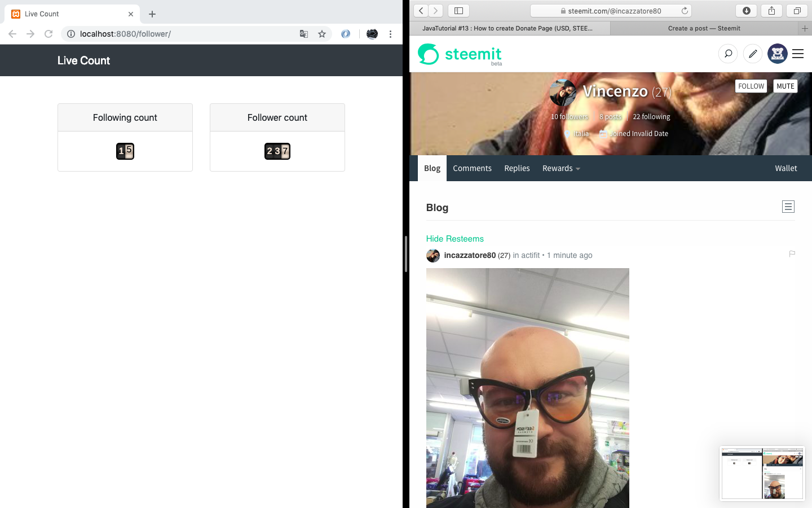Go back in Safari
Viewport: 812px width, 508px height.
tap(421, 11)
